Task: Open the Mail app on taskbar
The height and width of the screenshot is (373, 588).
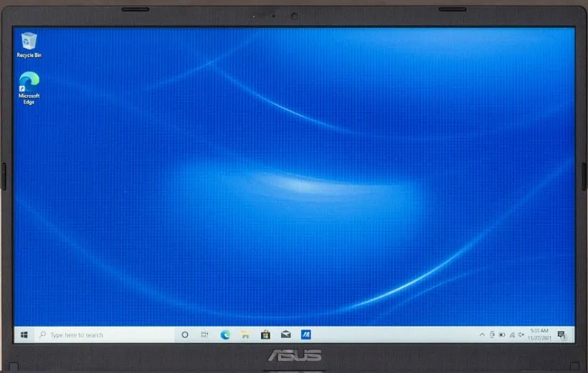Action: pyautogui.click(x=285, y=334)
